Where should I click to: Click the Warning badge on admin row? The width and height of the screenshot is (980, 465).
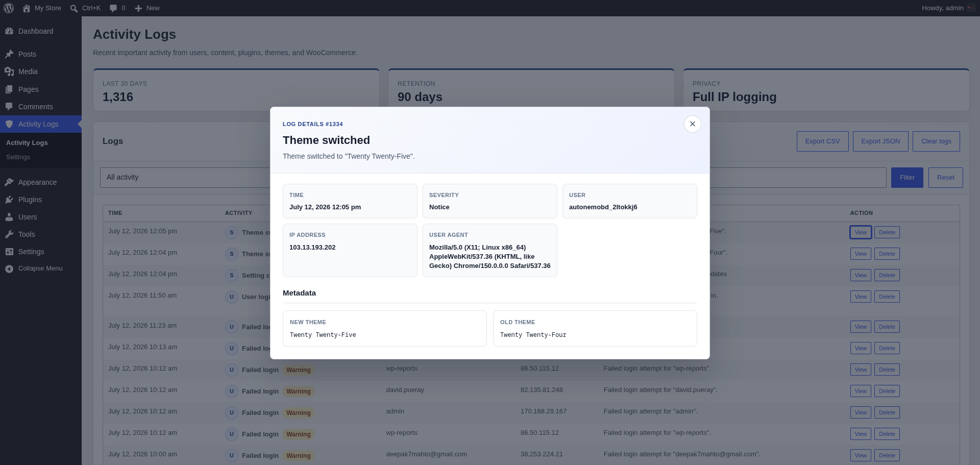(299, 413)
